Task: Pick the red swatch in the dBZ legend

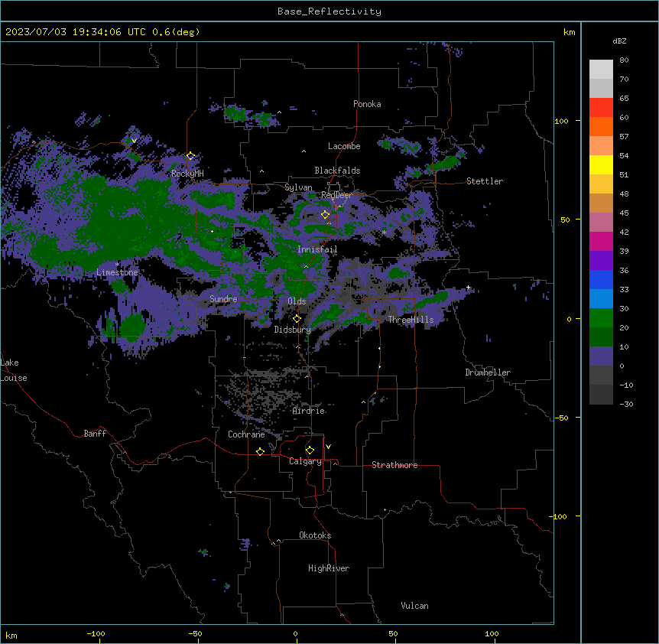Action: [x=601, y=107]
